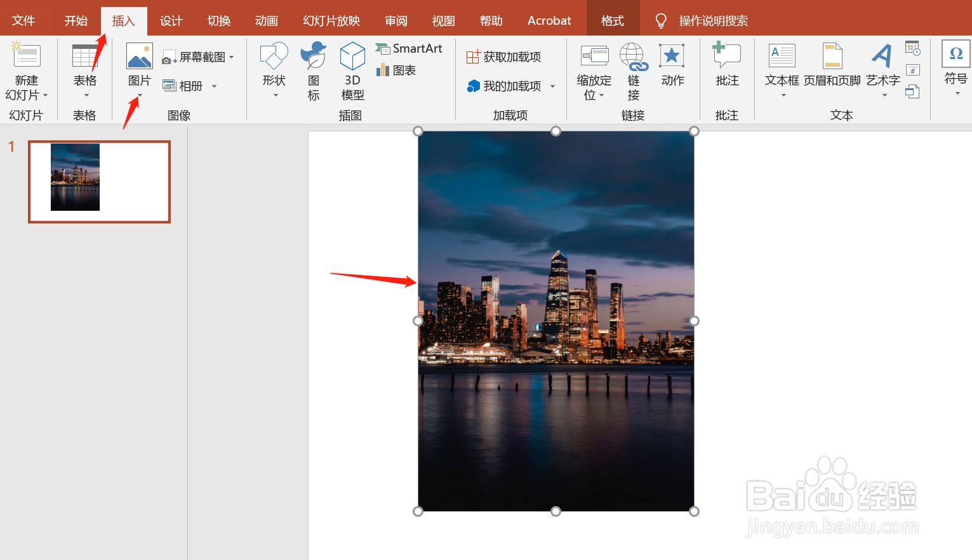This screenshot has height=560, width=972.
Task: Click the Text Box (文本框) icon
Action: [782, 56]
